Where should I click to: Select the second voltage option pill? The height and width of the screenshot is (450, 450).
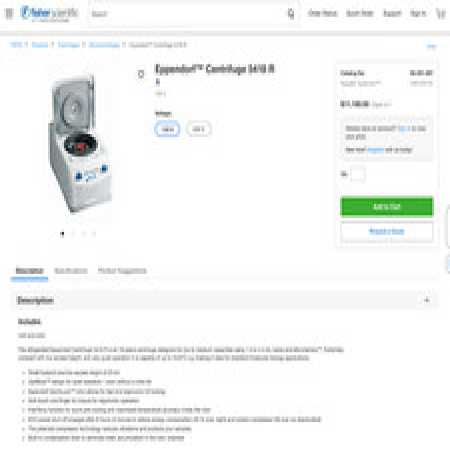pos(198,129)
